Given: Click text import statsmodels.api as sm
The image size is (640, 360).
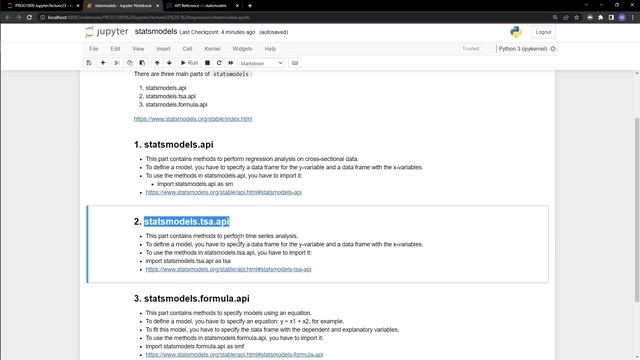Looking at the screenshot, I should [x=195, y=184].
